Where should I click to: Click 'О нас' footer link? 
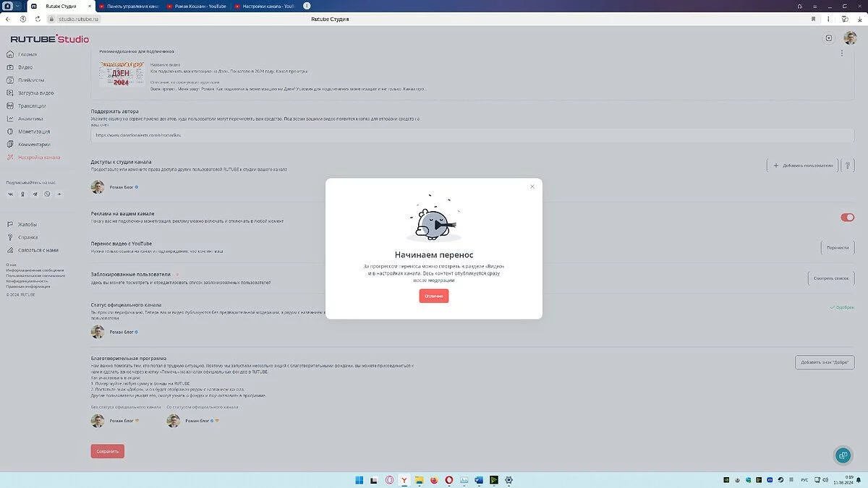(11, 265)
